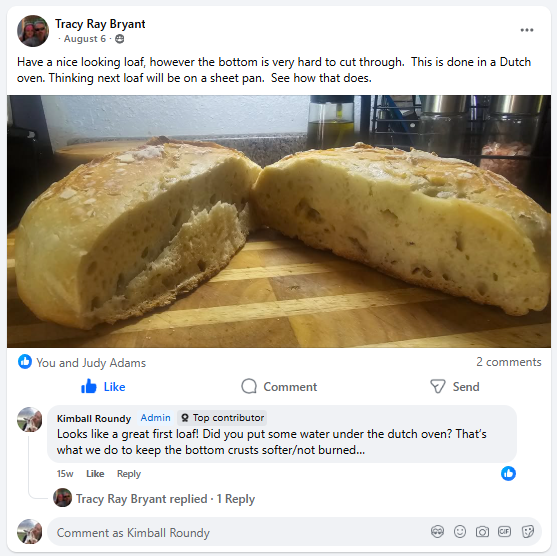Click the Comment button on the post
557x556 pixels.
pyautogui.click(x=279, y=387)
